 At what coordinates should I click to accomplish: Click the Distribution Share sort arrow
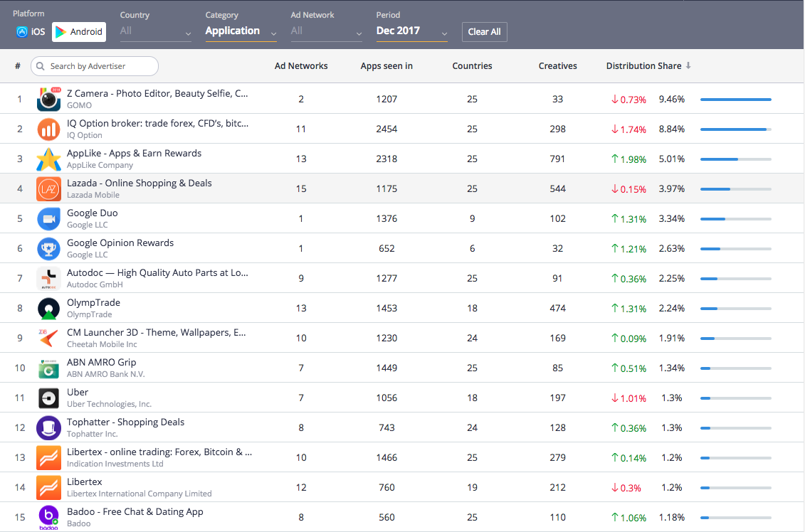point(688,65)
